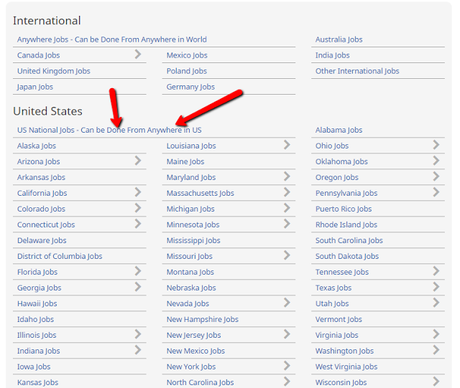Viewport: 460px width, 388px height.
Task: Open the Kansas Jobs link
Action: [x=38, y=383]
